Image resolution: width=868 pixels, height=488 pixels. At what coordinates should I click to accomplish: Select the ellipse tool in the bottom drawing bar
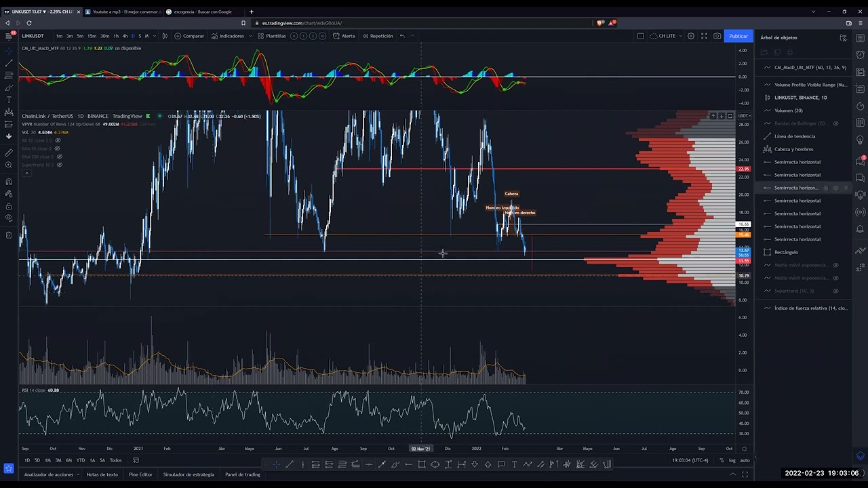435,464
